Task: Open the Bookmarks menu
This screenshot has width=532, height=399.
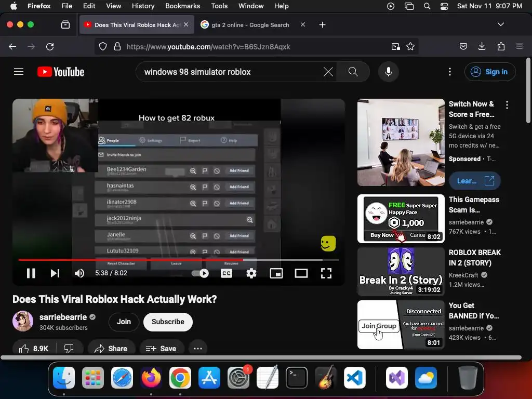Action: pyautogui.click(x=182, y=6)
